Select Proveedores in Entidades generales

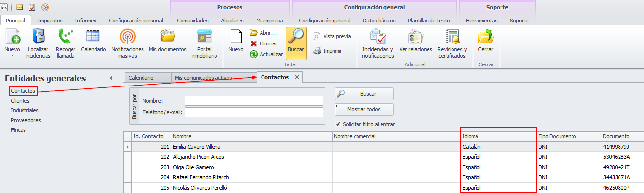[26, 120]
